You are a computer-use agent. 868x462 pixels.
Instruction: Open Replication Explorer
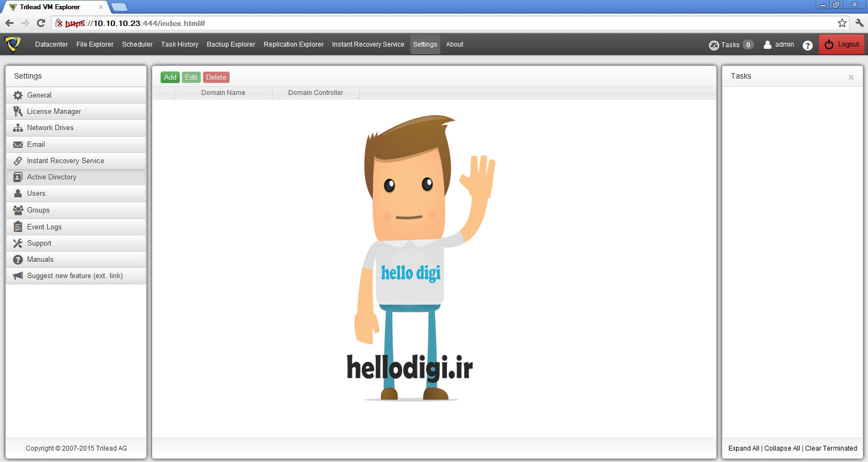coord(294,44)
